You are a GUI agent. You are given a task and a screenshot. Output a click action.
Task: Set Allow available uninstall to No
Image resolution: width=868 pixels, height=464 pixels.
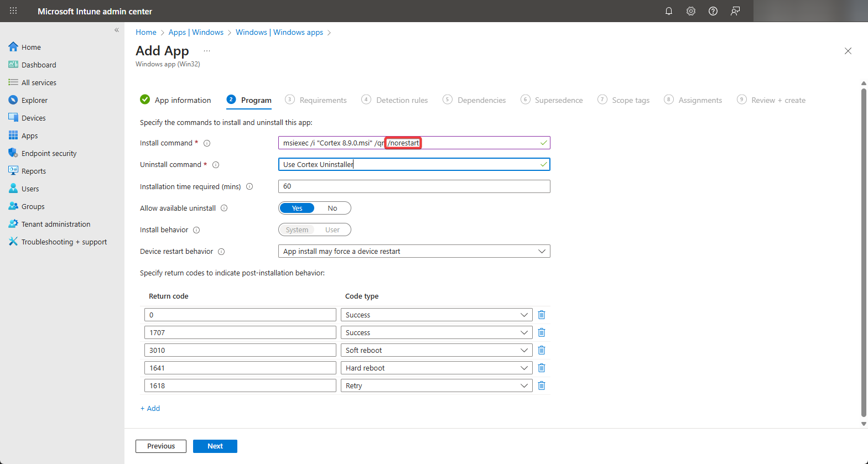pos(332,208)
